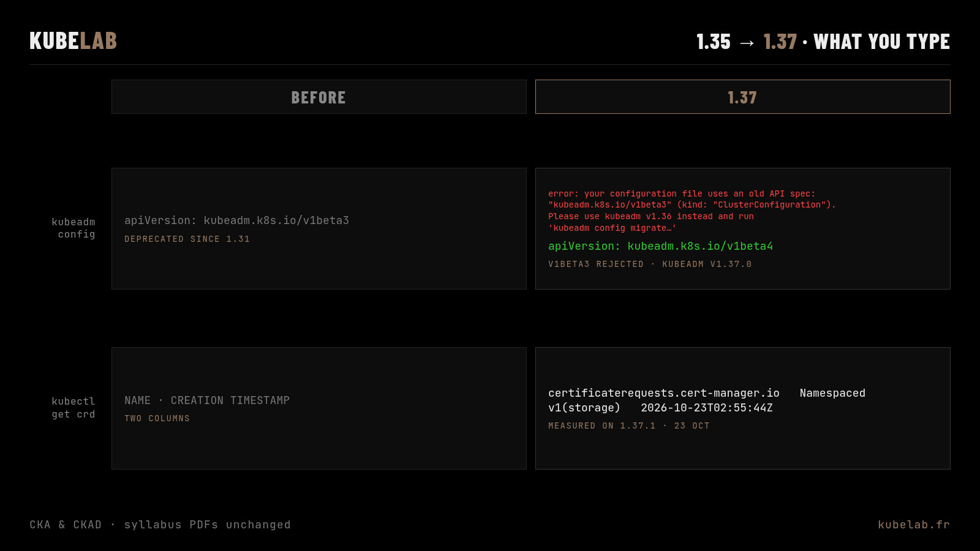Click the timestamp "2026-10-23T02:55:44Z"
980x551 pixels.
pos(707,408)
